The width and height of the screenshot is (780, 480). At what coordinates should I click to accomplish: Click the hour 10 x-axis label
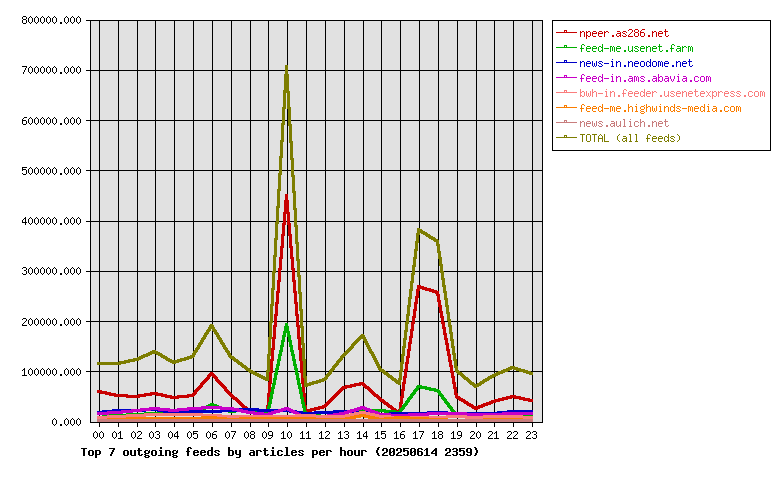(287, 435)
